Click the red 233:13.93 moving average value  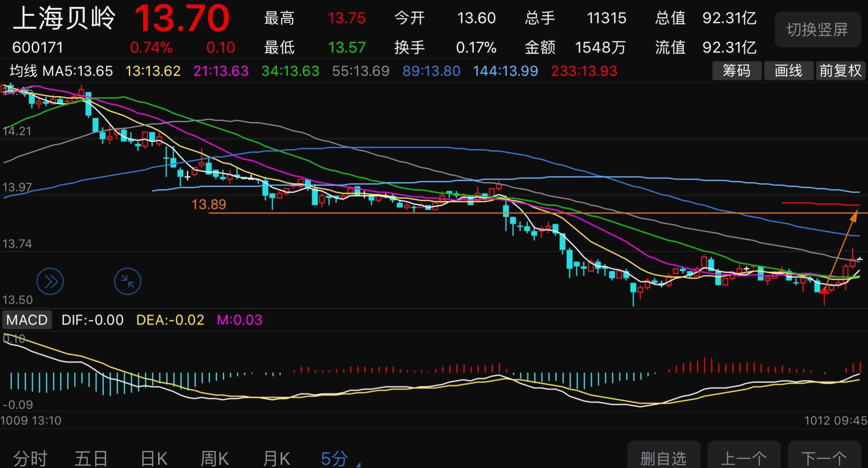tap(584, 71)
